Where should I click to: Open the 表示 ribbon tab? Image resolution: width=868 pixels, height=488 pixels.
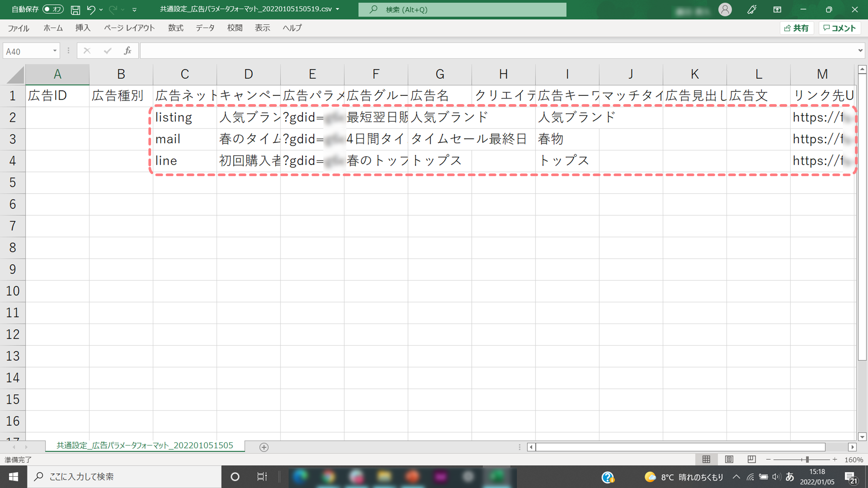pyautogui.click(x=262, y=28)
